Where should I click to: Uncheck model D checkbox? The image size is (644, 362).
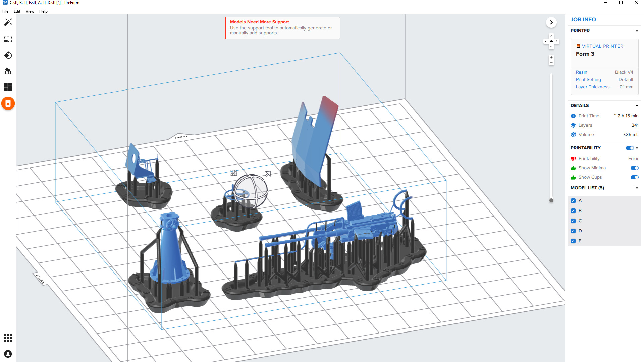573,231
